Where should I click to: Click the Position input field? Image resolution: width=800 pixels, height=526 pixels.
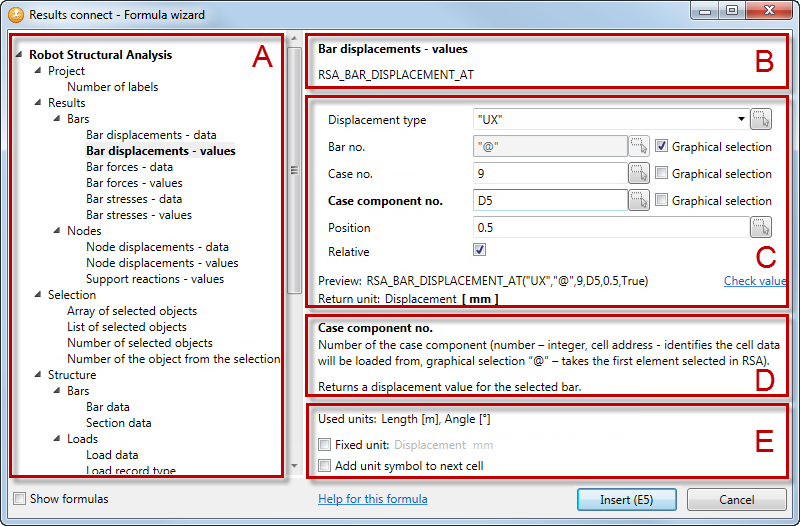611,228
